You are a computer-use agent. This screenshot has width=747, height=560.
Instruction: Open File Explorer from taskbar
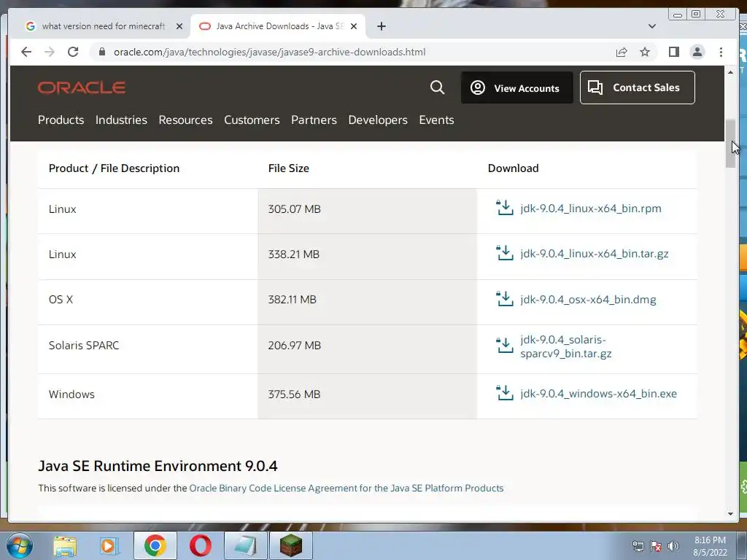coord(65,546)
